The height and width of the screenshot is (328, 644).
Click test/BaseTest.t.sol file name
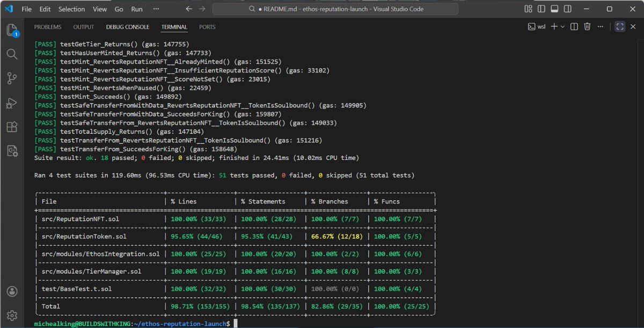point(77,289)
